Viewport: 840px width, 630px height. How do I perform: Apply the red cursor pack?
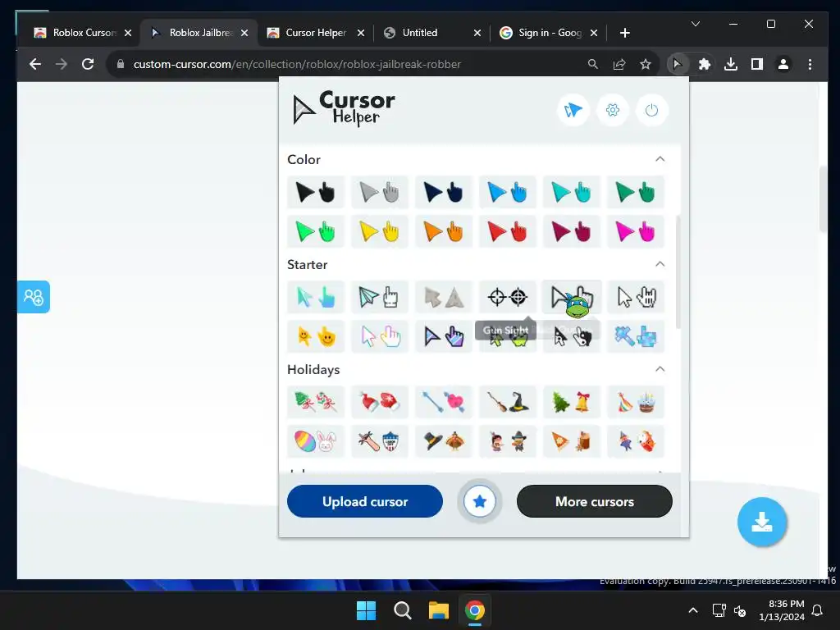pos(507,231)
